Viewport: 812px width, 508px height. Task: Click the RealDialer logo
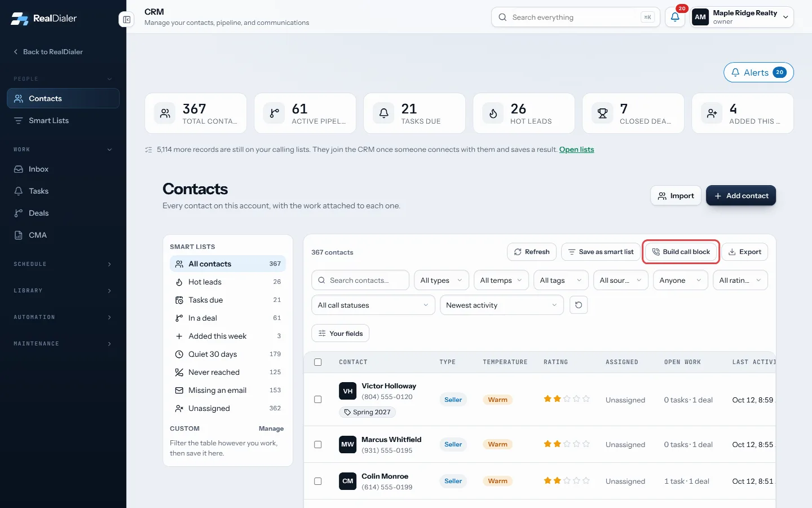pos(44,19)
